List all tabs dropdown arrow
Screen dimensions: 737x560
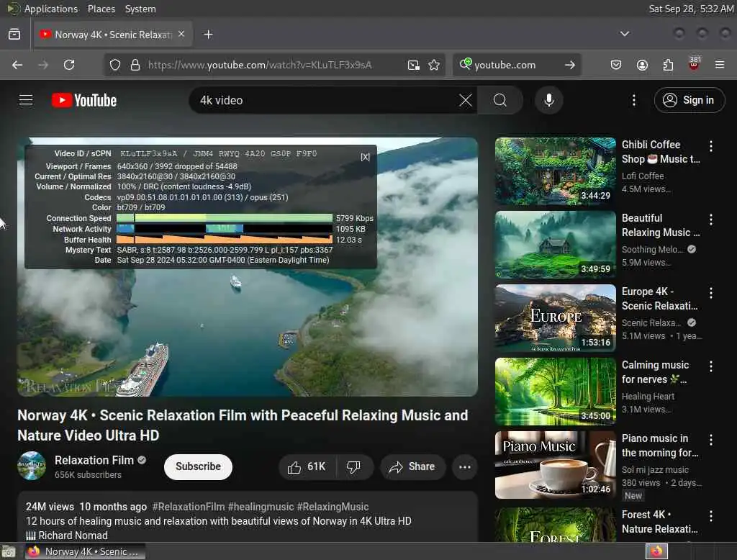click(624, 34)
